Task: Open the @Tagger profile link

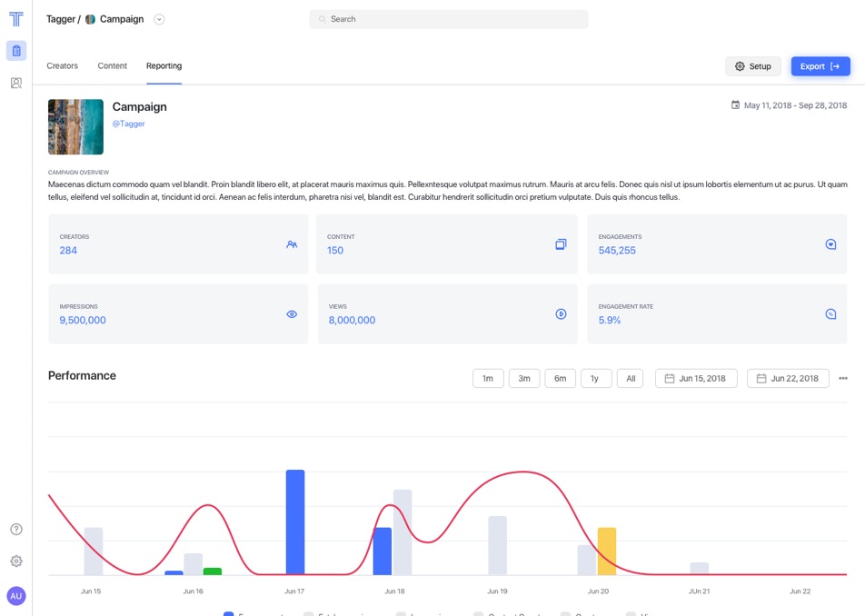Action: (x=128, y=124)
